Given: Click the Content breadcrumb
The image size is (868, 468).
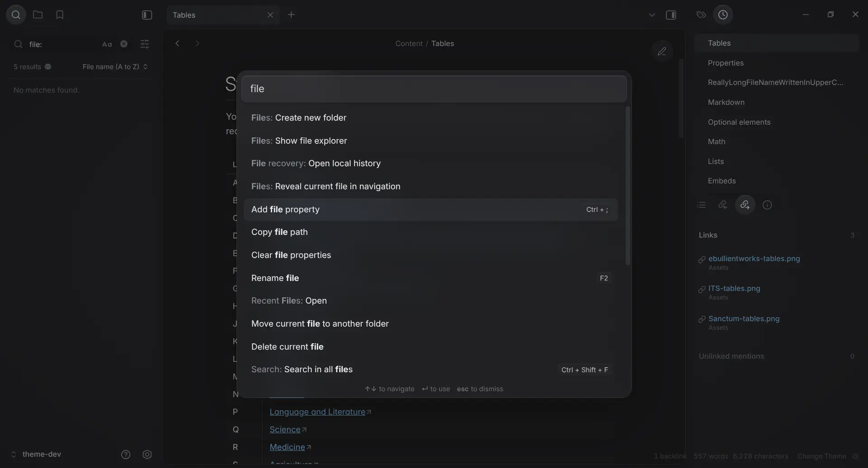Looking at the screenshot, I should (409, 44).
